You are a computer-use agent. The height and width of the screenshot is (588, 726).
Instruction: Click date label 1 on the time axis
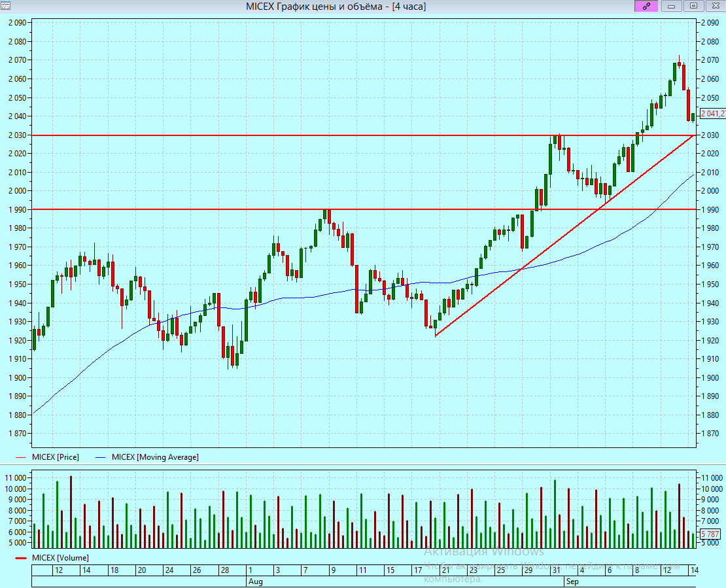point(251,570)
